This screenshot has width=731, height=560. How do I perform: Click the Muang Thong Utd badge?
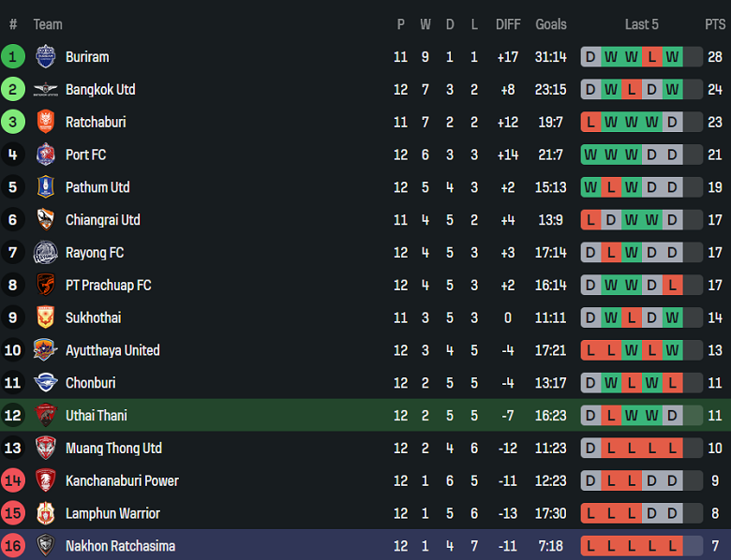tap(45, 448)
